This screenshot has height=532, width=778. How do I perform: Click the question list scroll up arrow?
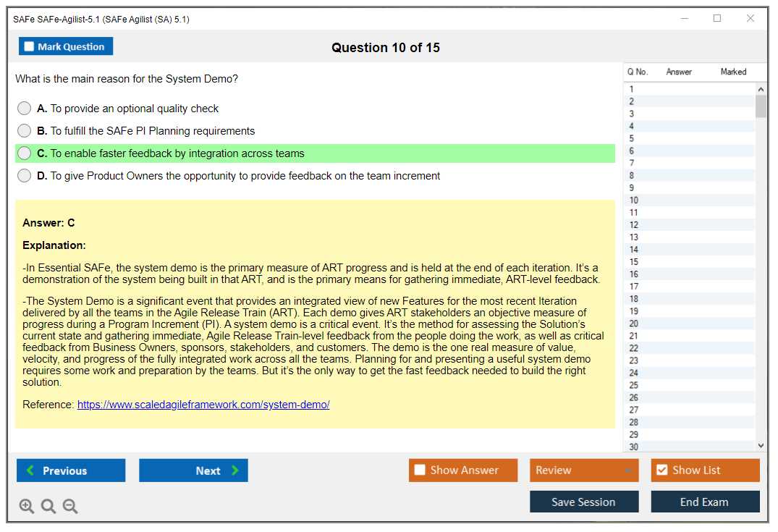761,89
